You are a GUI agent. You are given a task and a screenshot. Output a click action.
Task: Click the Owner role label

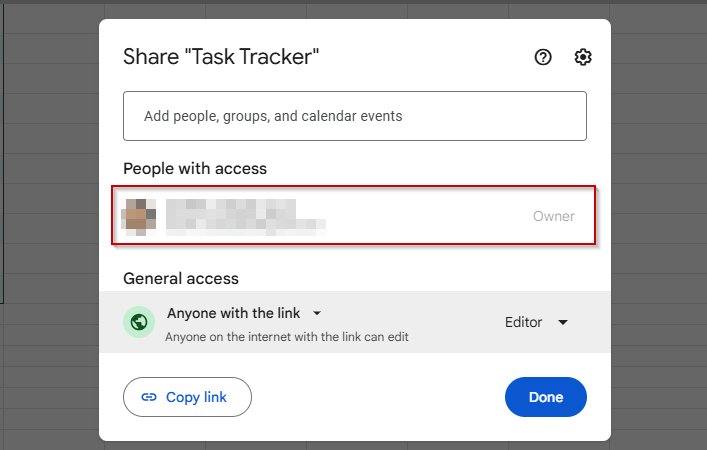tap(554, 216)
